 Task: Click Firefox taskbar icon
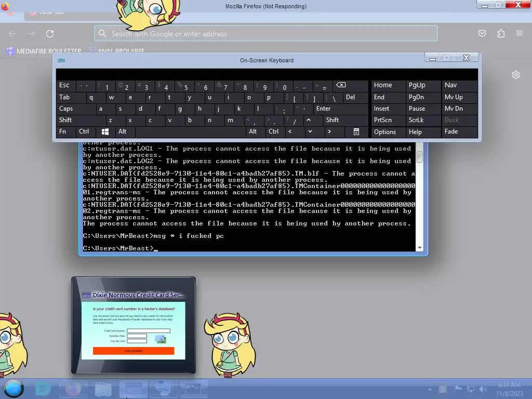pyautogui.click(x=73, y=389)
